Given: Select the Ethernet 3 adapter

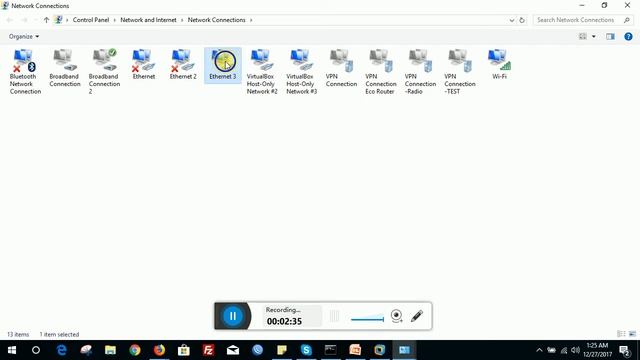Looking at the screenshot, I should (x=223, y=65).
